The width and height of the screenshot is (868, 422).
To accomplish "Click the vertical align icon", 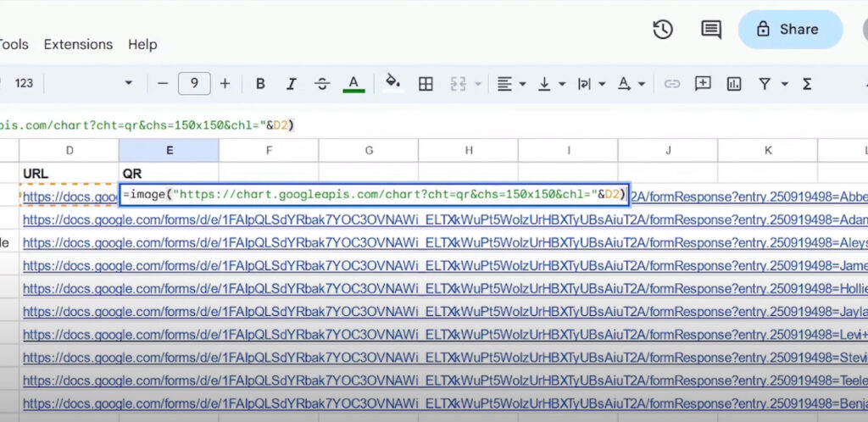I will pos(544,84).
